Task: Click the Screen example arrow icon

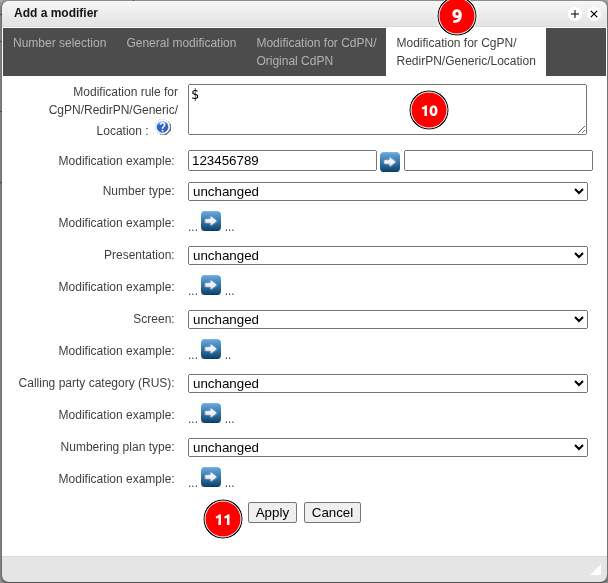Action: click(211, 349)
